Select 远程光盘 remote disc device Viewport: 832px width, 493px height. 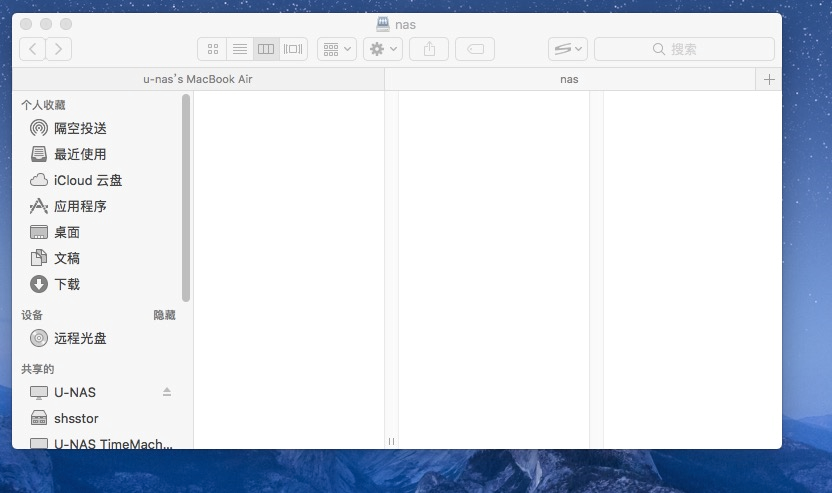(x=101, y=338)
